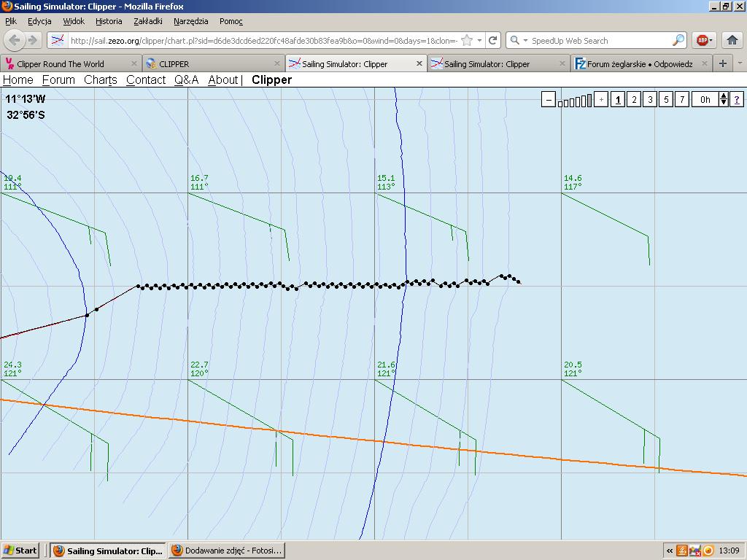Click the chart zoom-out minus button
The width and height of the screenshot is (747, 560).
tap(549, 100)
